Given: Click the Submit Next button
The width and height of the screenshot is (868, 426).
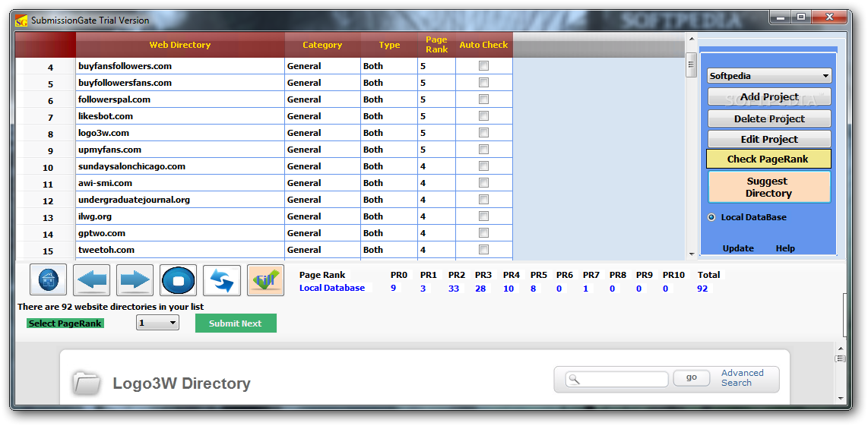Looking at the screenshot, I should coord(236,323).
